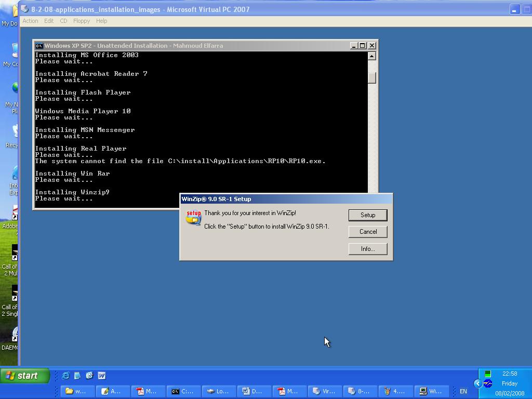
Task: Maximize the Unattended Installation console window
Action: 363,46
